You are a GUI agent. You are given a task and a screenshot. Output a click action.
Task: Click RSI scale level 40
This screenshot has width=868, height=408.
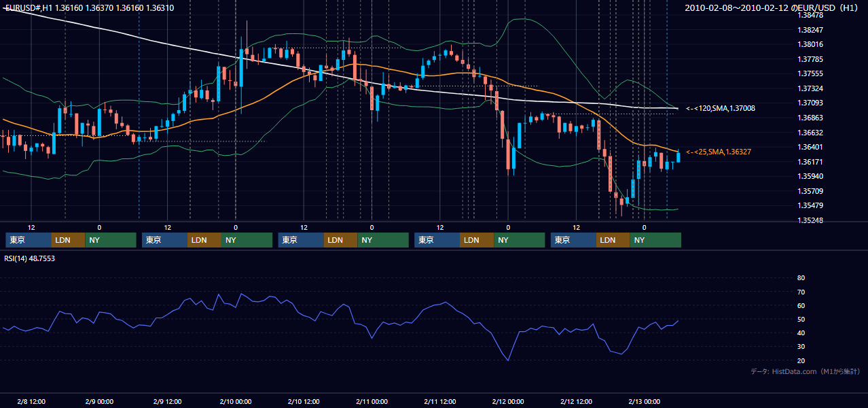(x=801, y=333)
